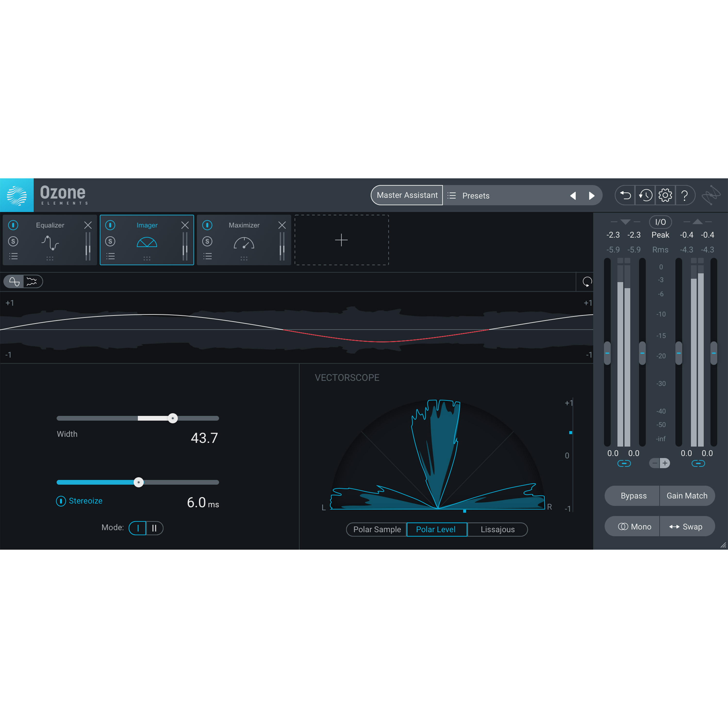Show the stereo width spectrum view
This screenshot has height=728, width=728.
(x=33, y=281)
